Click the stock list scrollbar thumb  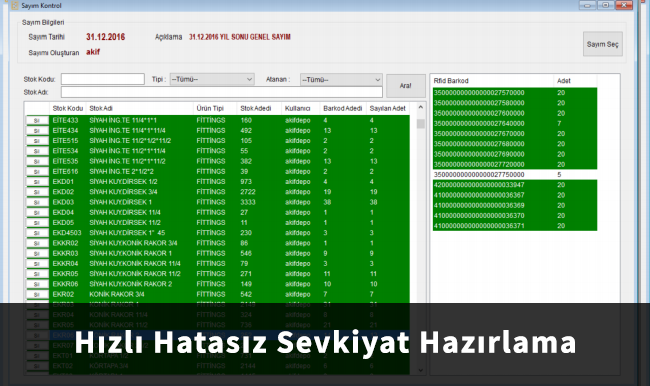[420, 124]
